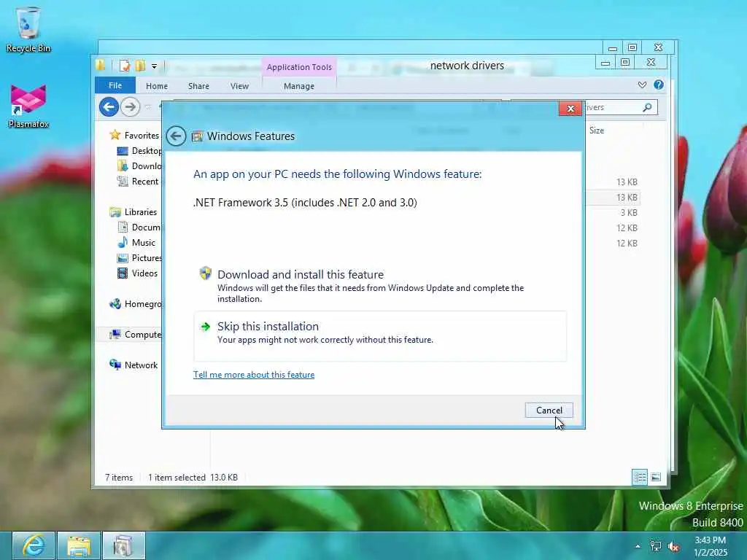Open the Recycle Bin desktop icon
Screen dimensions: 747x560
pos(28,29)
